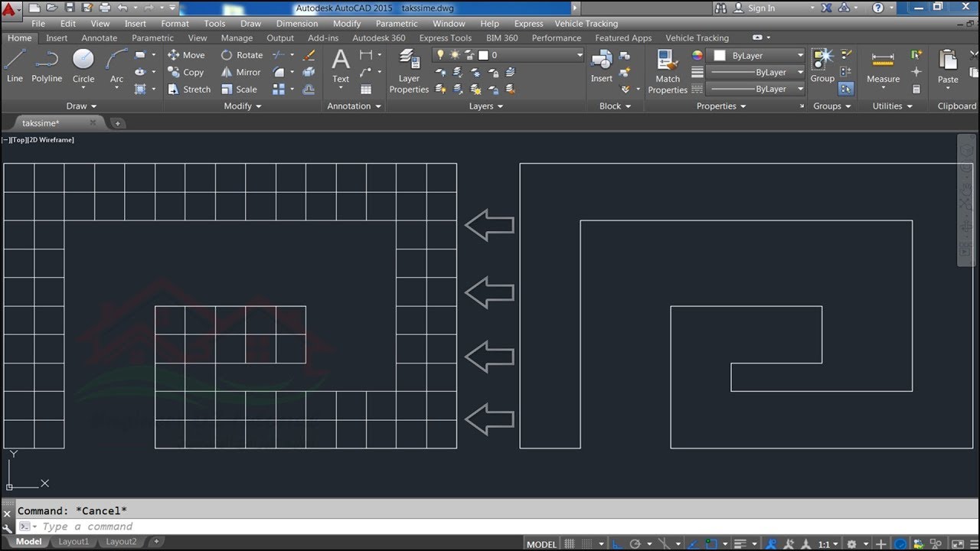Toggle polar tracking in status bar
Viewport: 980px width, 551px height.
[636, 544]
